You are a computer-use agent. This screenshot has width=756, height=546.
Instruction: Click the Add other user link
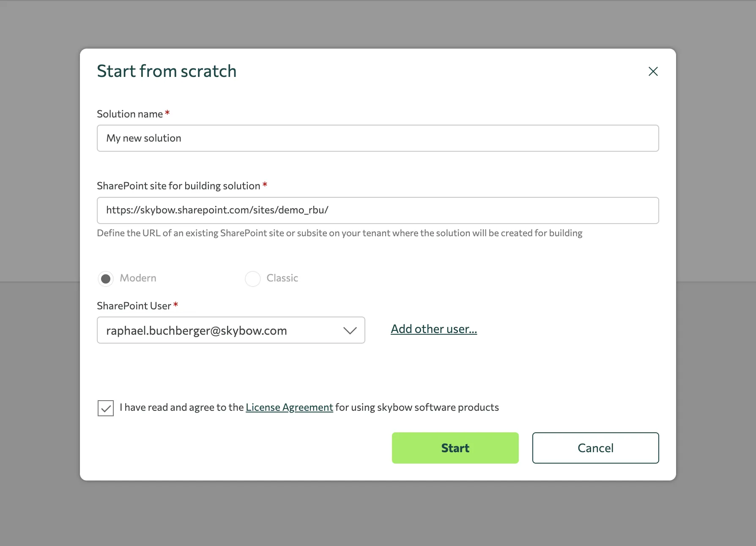pyautogui.click(x=434, y=329)
